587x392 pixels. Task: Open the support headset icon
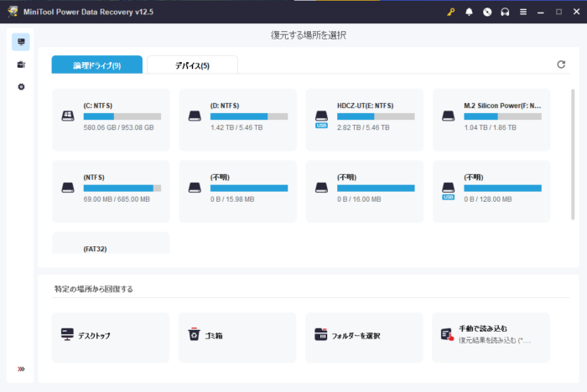point(505,12)
